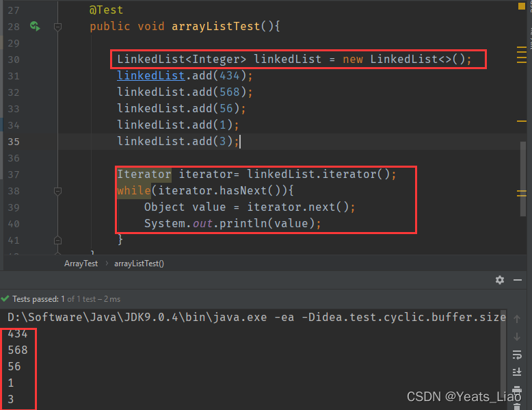Click the value 568 in add call

click(x=230, y=92)
